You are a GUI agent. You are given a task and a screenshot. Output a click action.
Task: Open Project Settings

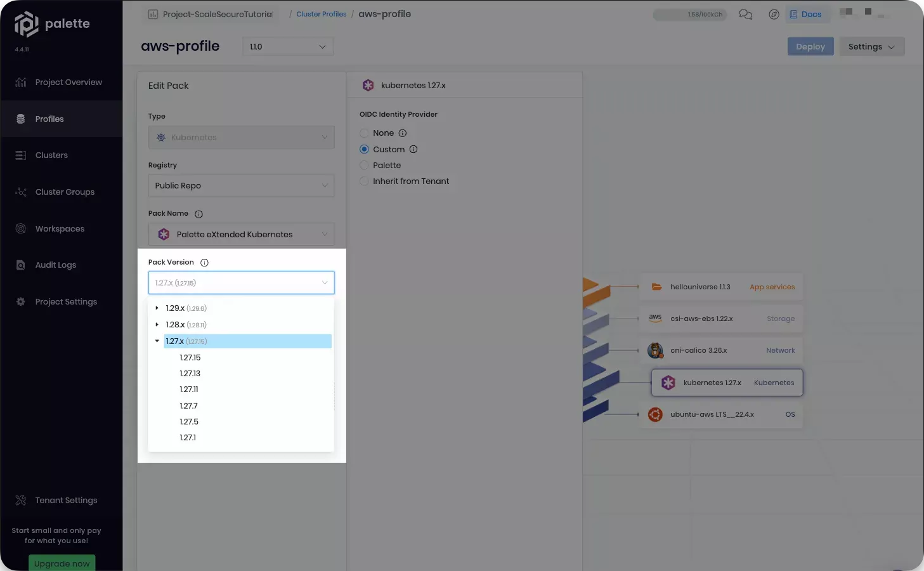[61, 302]
